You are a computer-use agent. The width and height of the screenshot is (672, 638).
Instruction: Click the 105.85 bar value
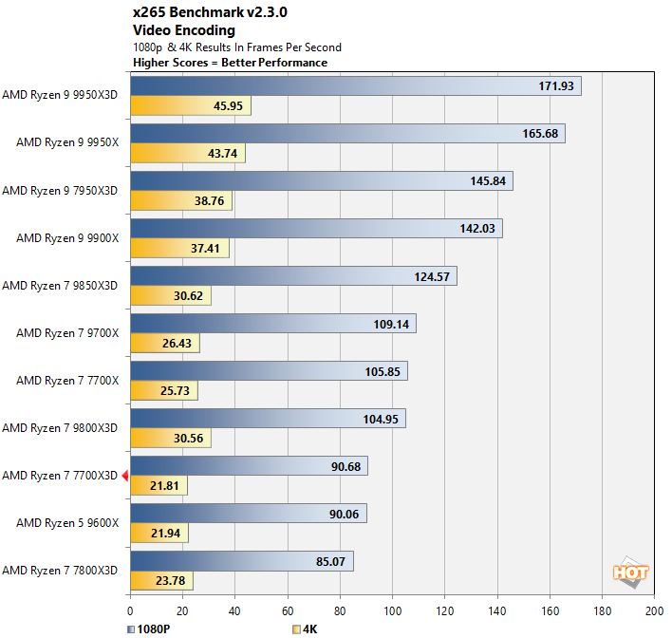tap(383, 372)
